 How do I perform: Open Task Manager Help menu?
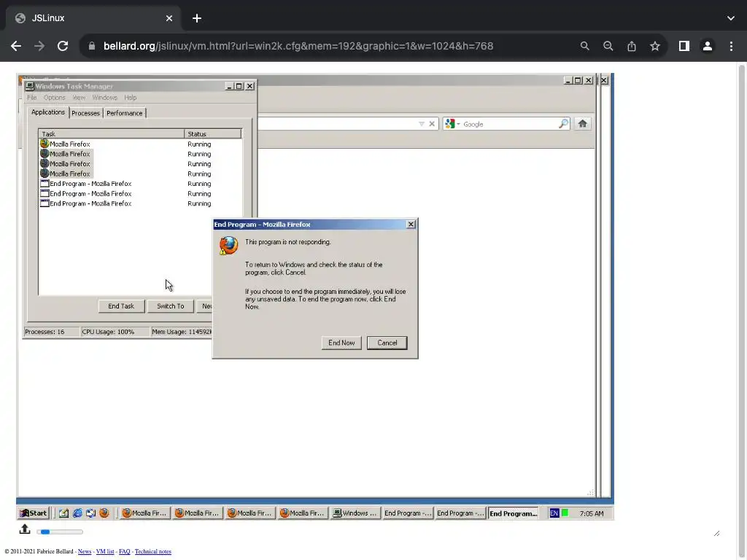[x=130, y=98]
